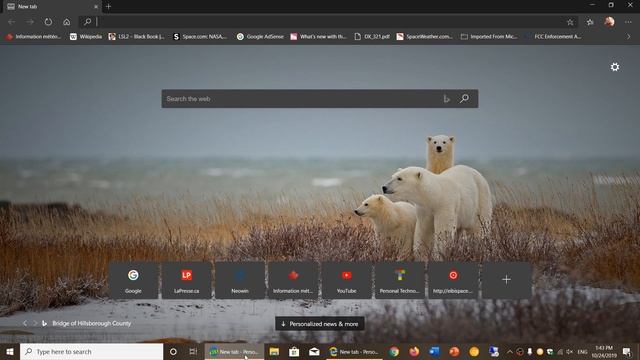Open Information météo bookmark in favorites bar
Image resolution: width=640 pixels, height=360 pixels.
click(33, 37)
